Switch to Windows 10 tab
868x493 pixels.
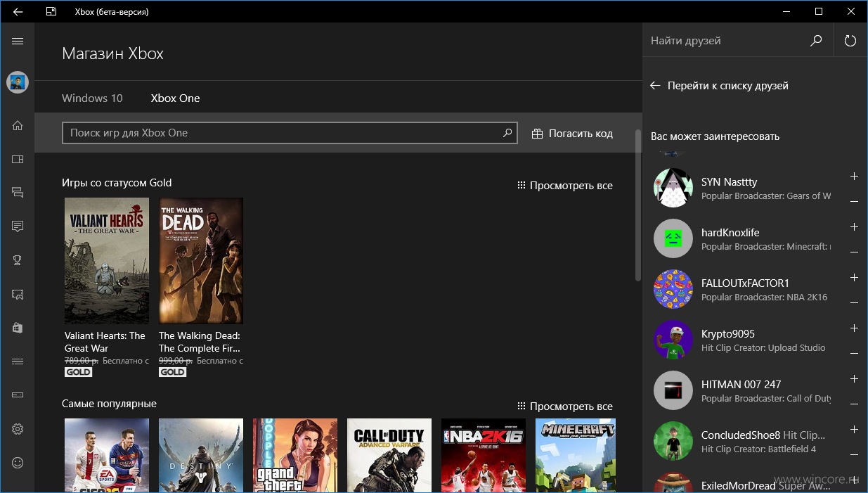pyautogui.click(x=92, y=98)
